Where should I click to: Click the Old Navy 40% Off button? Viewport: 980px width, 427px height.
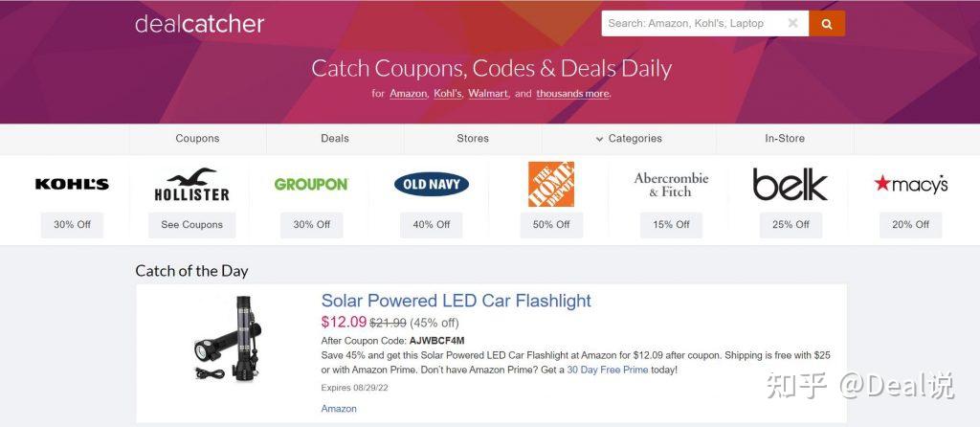431,225
